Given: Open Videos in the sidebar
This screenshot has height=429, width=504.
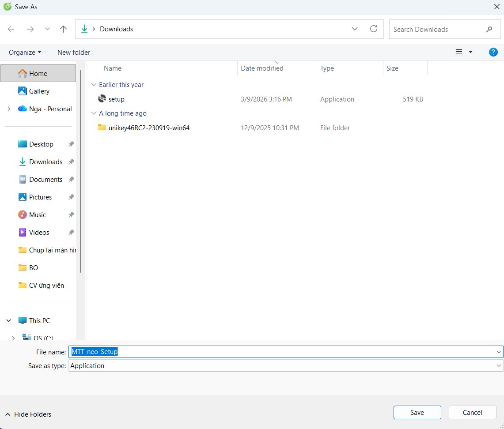Looking at the screenshot, I should pyautogui.click(x=38, y=233).
